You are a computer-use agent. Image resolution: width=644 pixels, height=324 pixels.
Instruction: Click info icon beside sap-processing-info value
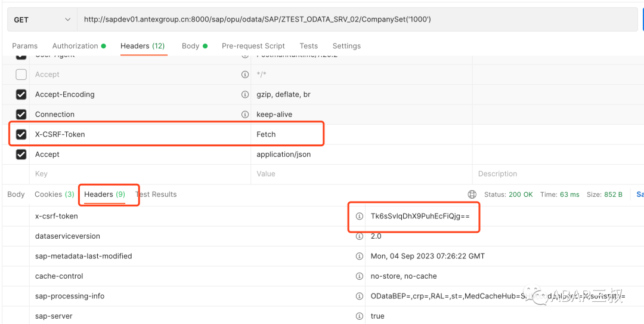(360, 296)
